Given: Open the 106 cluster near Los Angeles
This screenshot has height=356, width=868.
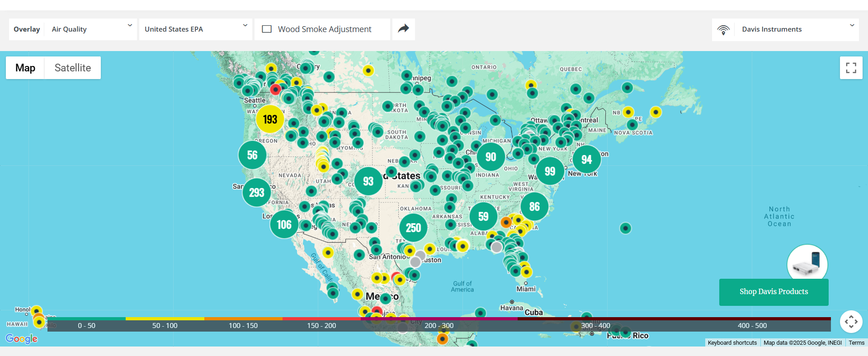Looking at the screenshot, I should [284, 225].
